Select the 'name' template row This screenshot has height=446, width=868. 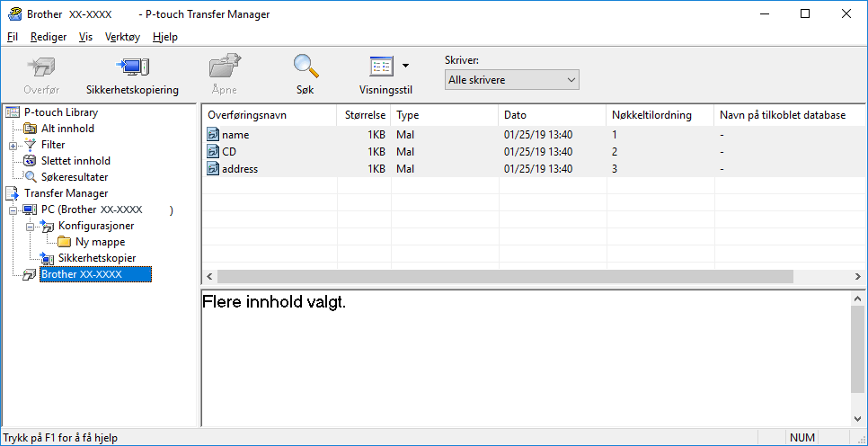tap(533, 135)
